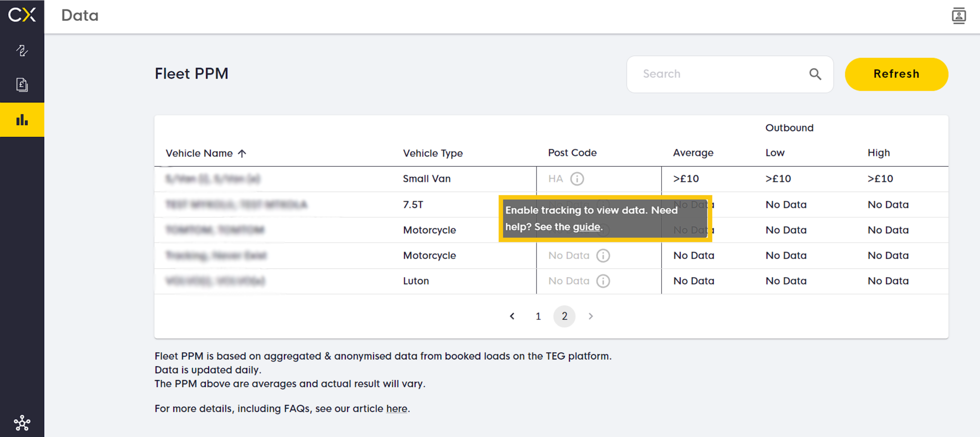This screenshot has height=437, width=980.
Task: Click info icon in fourth Motorcycle row
Action: tap(603, 255)
